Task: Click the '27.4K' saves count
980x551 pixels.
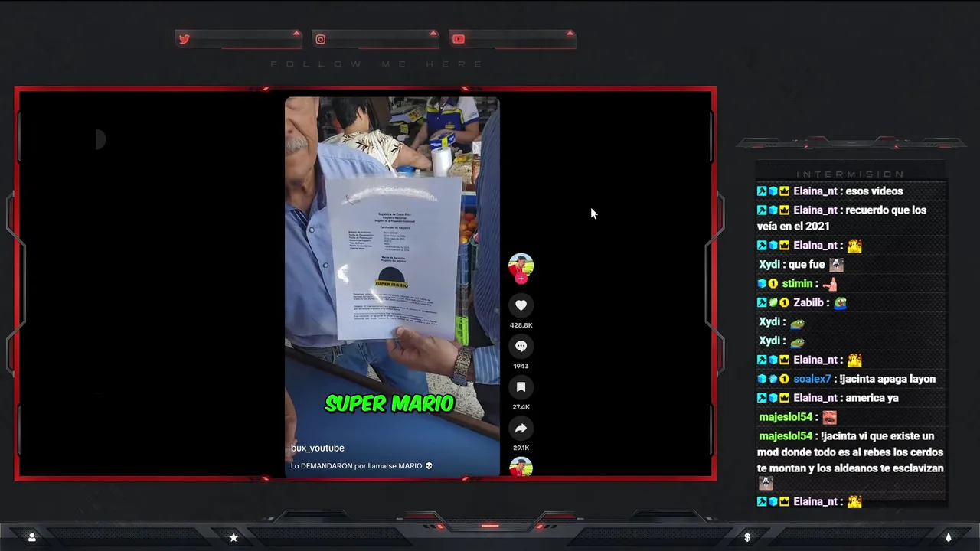Action: [x=521, y=407]
